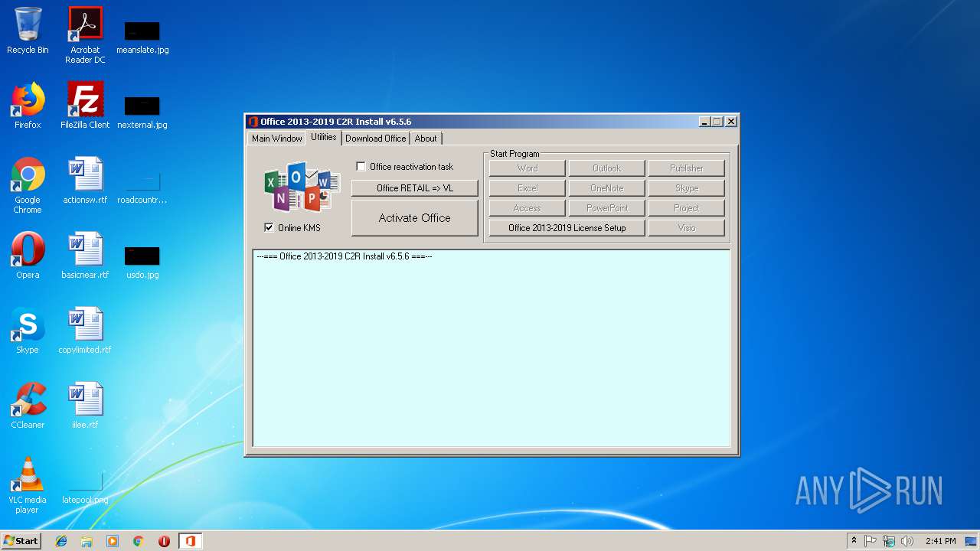Launch Opera desktop shortcut
The width and height of the screenshot is (980, 551).
[x=28, y=256]
